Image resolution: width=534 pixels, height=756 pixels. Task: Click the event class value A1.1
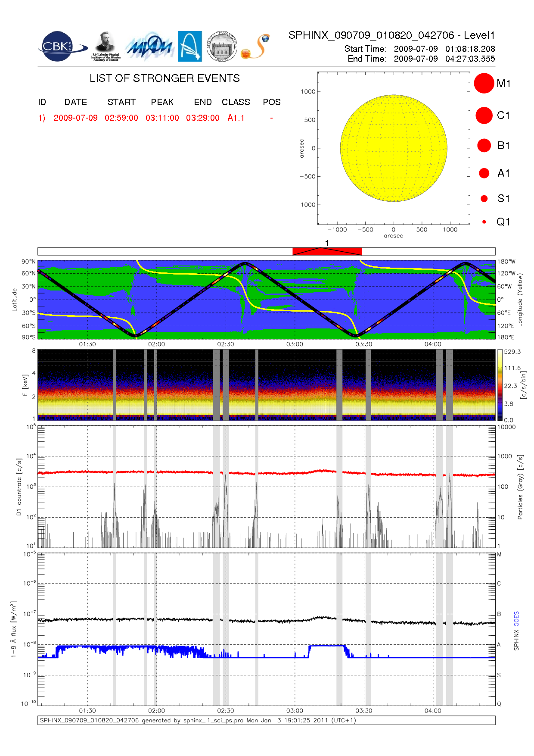[x=236, y=118]
